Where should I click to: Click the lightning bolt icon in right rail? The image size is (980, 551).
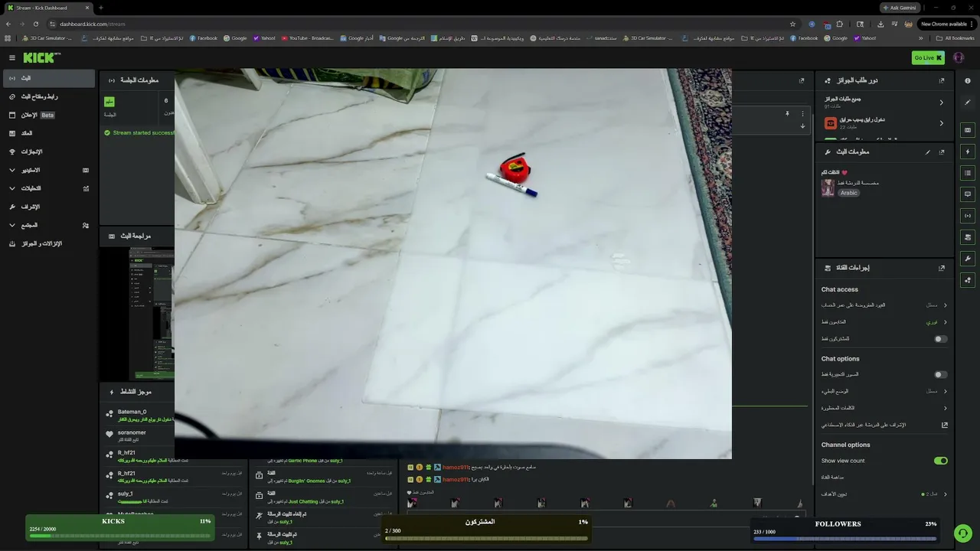pyautogui.click(x=968, y=152)
